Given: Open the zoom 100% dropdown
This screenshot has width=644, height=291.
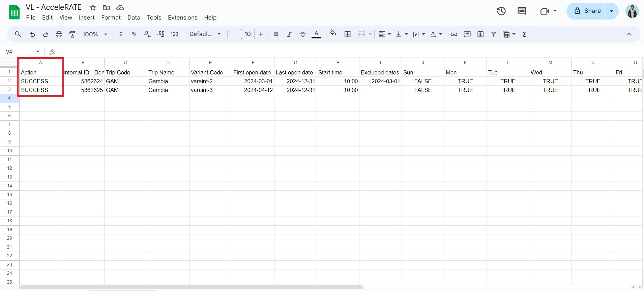Looking at the screenshot, I should (x=95, y=34).
